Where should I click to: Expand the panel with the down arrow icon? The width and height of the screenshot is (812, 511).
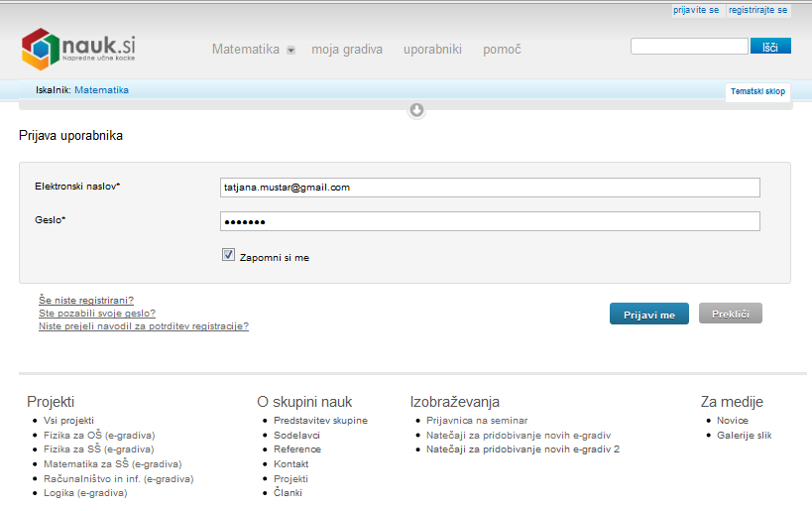coord(417,110)
